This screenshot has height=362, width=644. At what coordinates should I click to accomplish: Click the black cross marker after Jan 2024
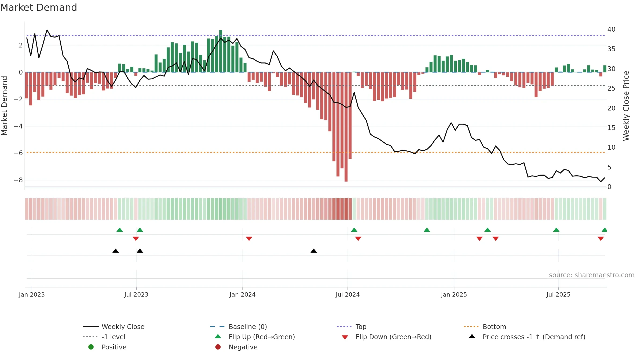pos(314,251)
